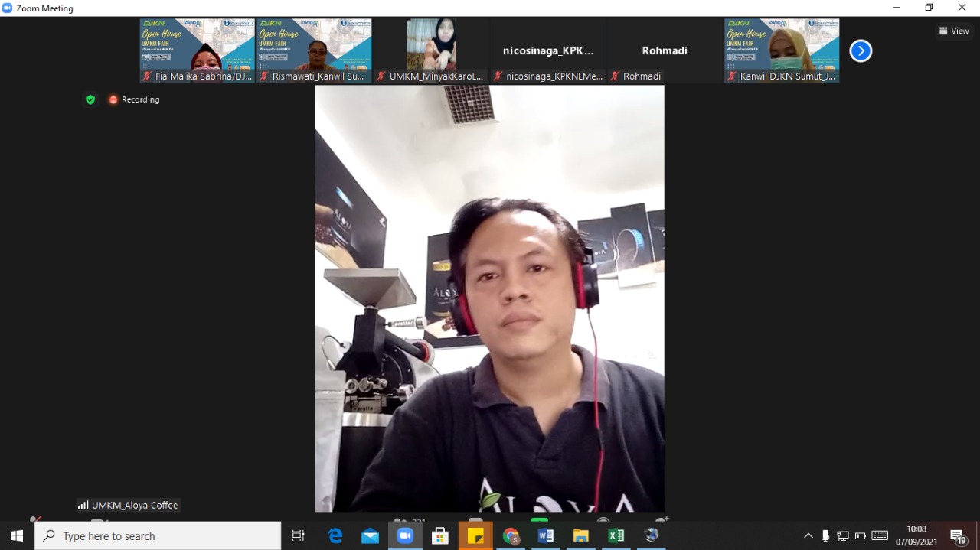This screenshot has width=980, height=550.
Task: Click the Rohmadi participant tile
Action: pos(665,50)
